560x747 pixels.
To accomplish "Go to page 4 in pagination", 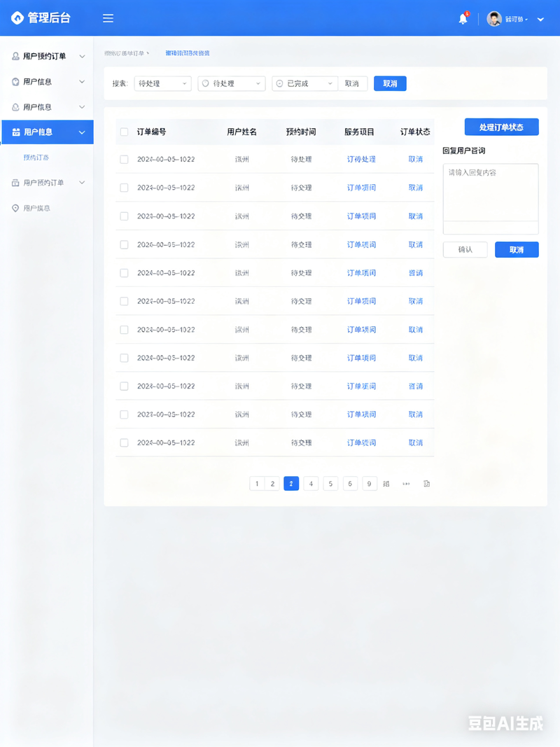I will pyautogui.click(x=311, y=484).
